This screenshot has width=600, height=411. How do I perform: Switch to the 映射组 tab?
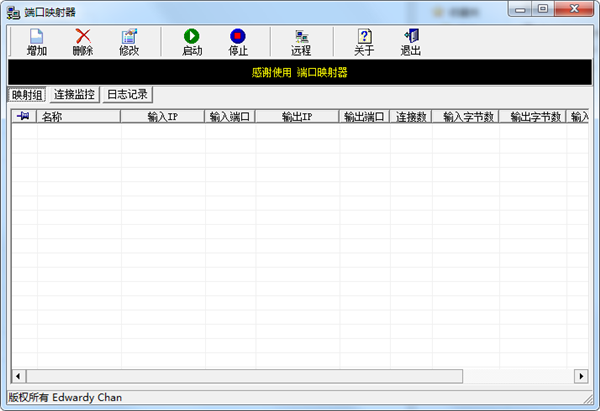[x=27, y=95]
